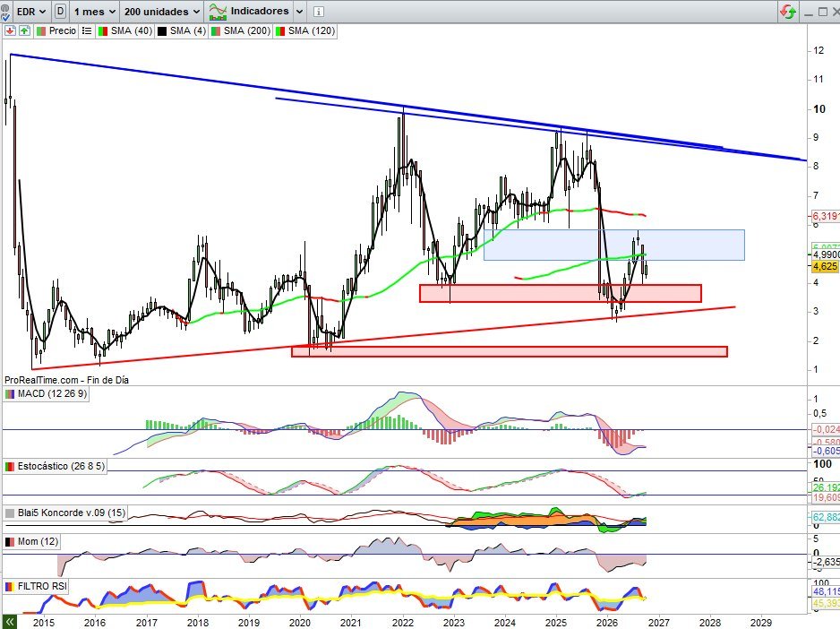Viewport: 840px width, 629px height.
Task: Click the red down-arrow icon
Action: [x=10, y=31]
